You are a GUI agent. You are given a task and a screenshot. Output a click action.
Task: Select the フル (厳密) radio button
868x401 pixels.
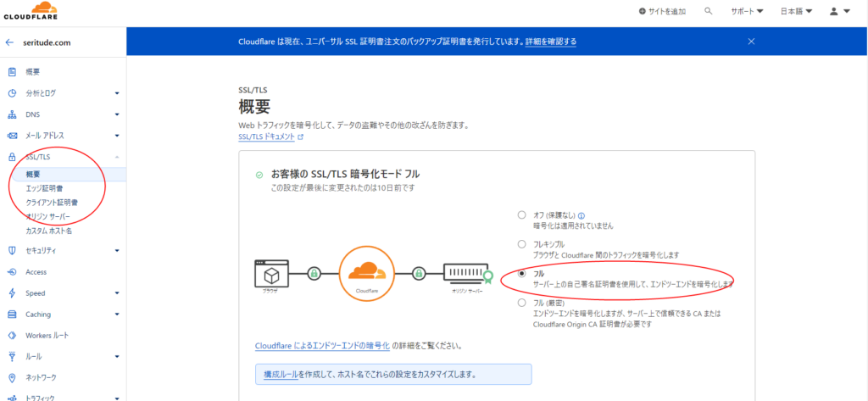click(521, 303)
